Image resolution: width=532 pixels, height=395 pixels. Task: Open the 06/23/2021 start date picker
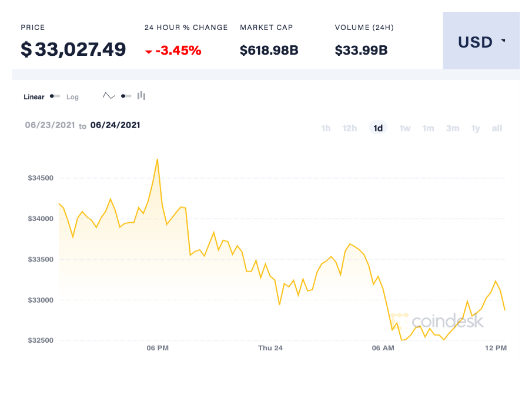pos(51,125)
